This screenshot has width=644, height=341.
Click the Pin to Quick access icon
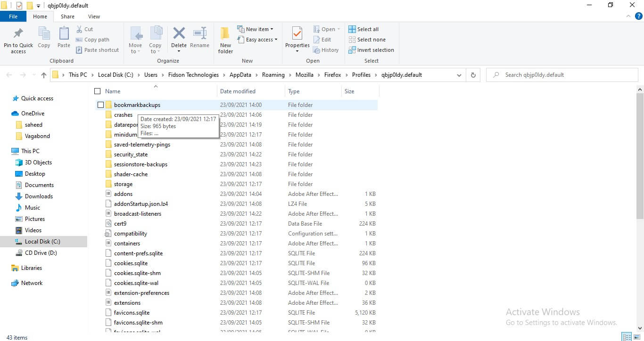[x=18, y=40]
